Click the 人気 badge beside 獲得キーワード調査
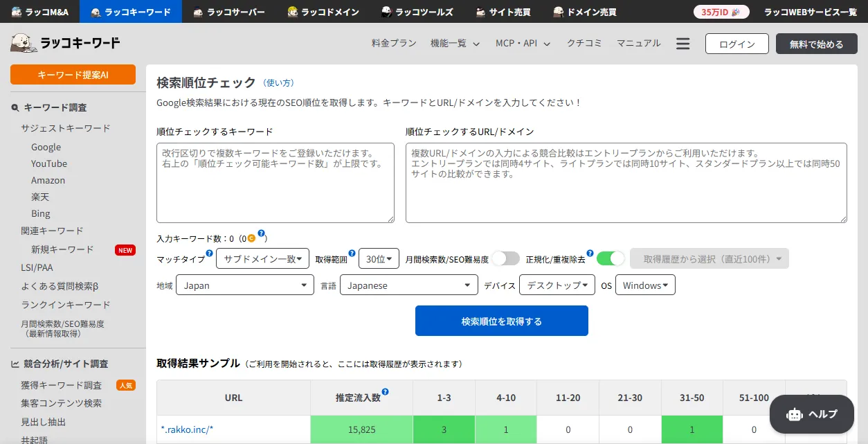 tap(125, 386)
